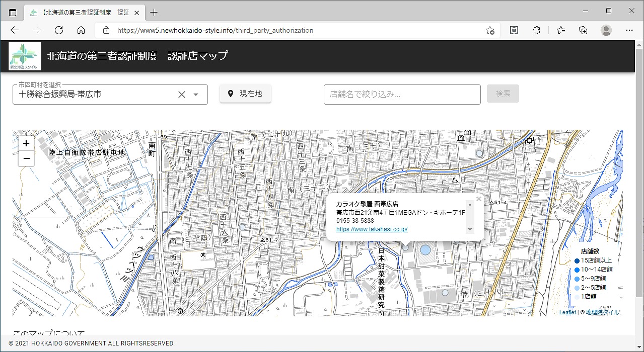Go back to previous page

click(x=15, y=30)
